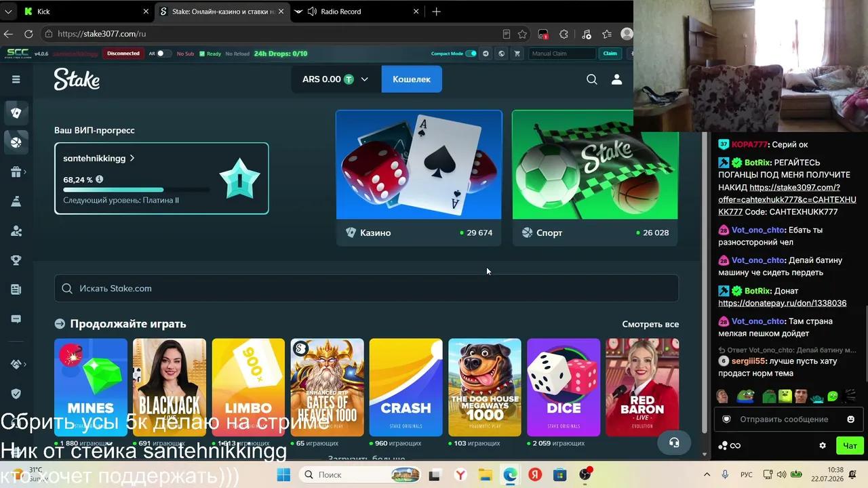Viewport: 868px width, 488px height.
Task: Open the sports basketball icon in sidebar
Action: pos(16,142)
